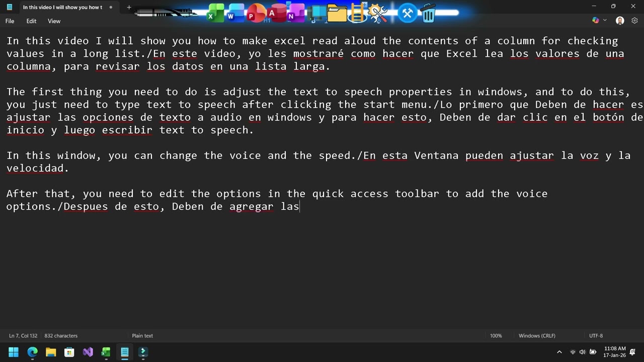Expand the Copilot dropdown arrow
Screen dimensions: 644x362
(605, 21)
